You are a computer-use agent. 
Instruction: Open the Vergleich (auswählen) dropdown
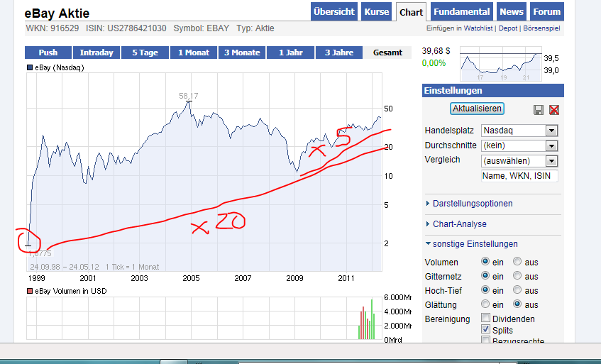tap(519, 161)
